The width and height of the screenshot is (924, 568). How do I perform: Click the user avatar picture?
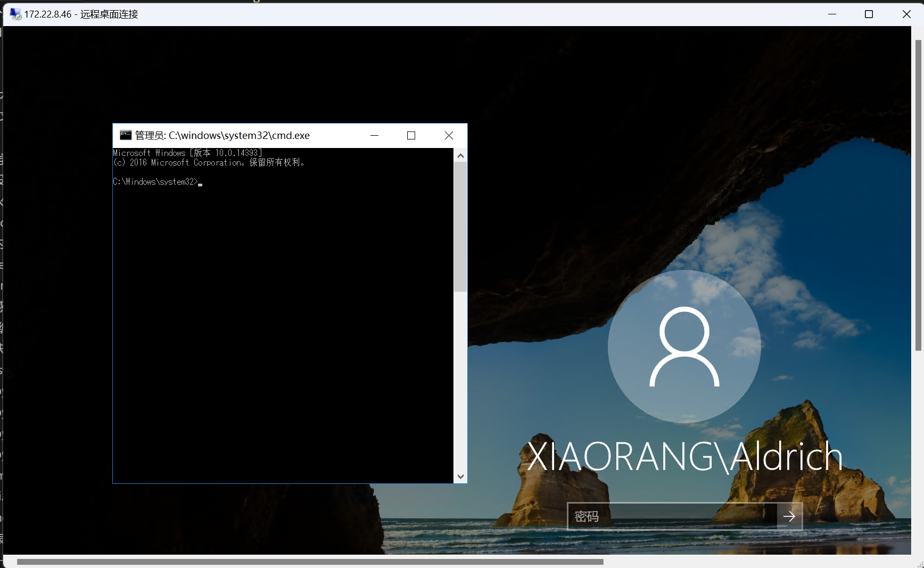point(684,347)
